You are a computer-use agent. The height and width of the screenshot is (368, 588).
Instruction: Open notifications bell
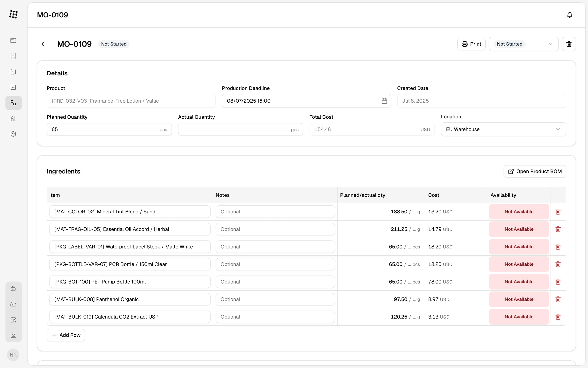[x=570, y=15]
